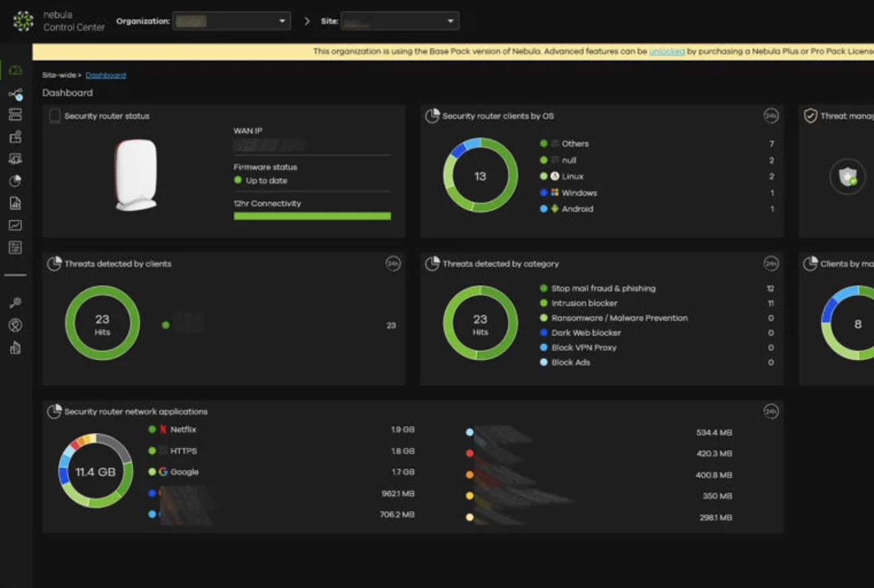874x588 pixels.
Task: Click the security router device image
Action: tap(136, 175)
